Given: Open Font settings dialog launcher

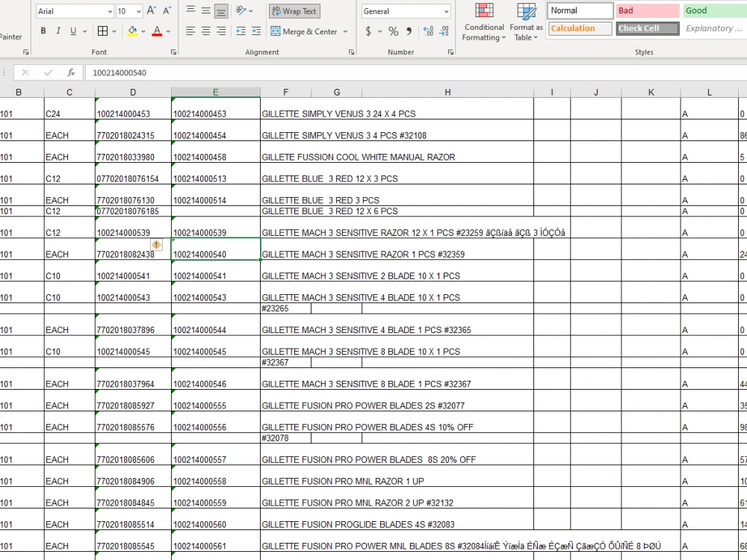Looking at the screenshot, I should [x=173, y=52].
